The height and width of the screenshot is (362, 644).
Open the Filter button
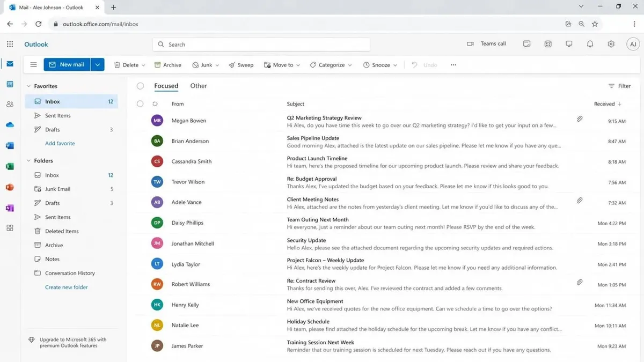(x=619, y=86)
